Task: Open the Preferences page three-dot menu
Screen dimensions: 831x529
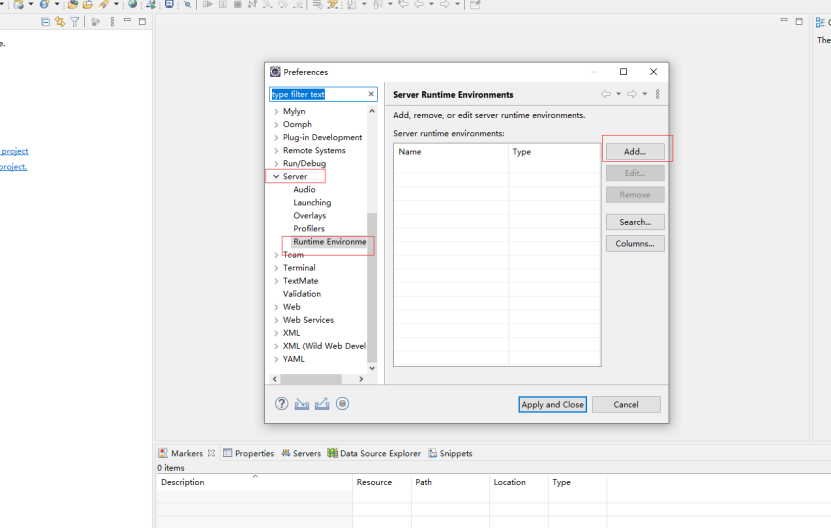Action: point(658,94)
